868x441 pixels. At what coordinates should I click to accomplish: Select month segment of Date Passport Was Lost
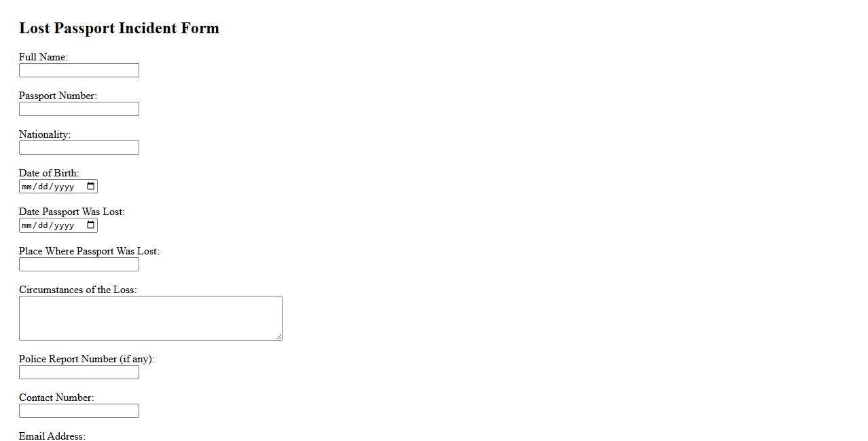27,225
